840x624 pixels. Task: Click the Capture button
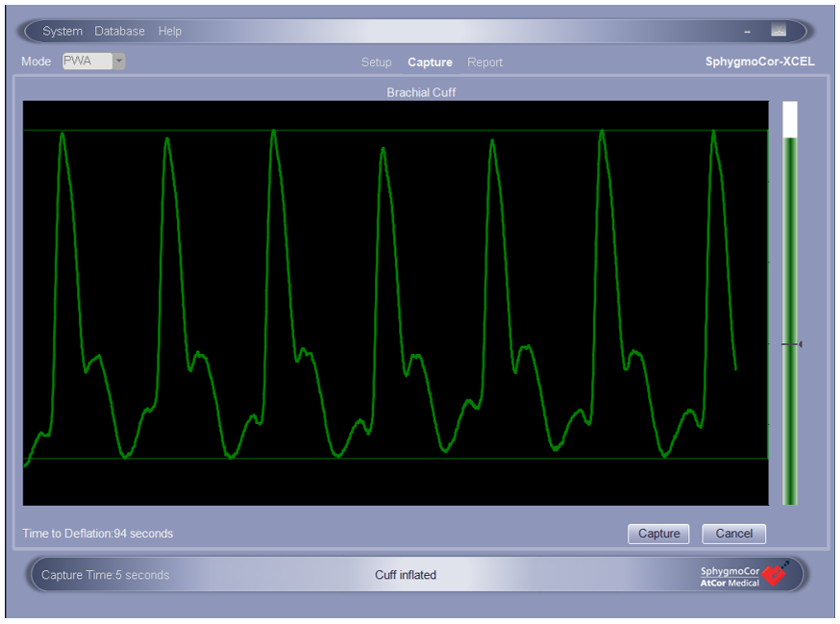coord(658,534)
